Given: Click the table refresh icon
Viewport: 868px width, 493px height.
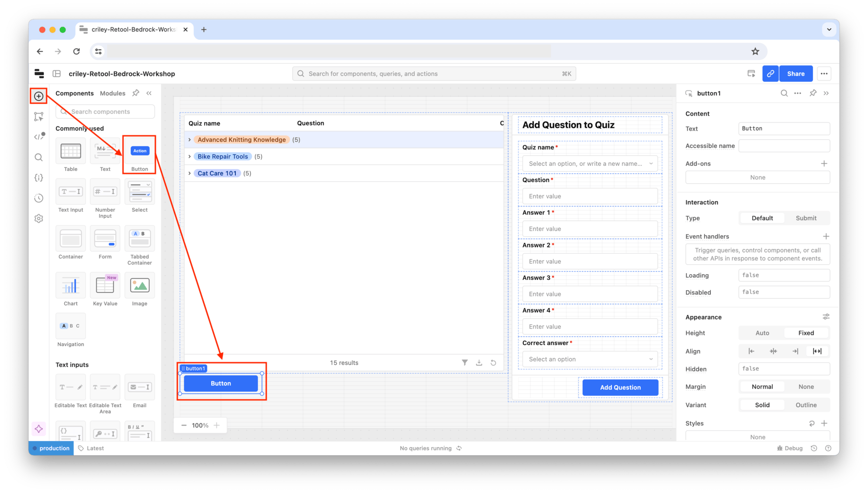Looking at the screenshot, I should coord(493,362).
